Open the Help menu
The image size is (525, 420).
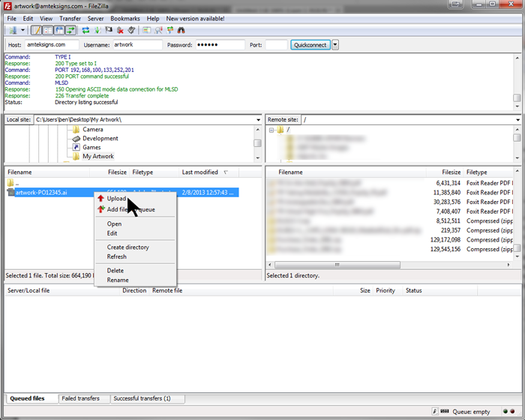153,19
